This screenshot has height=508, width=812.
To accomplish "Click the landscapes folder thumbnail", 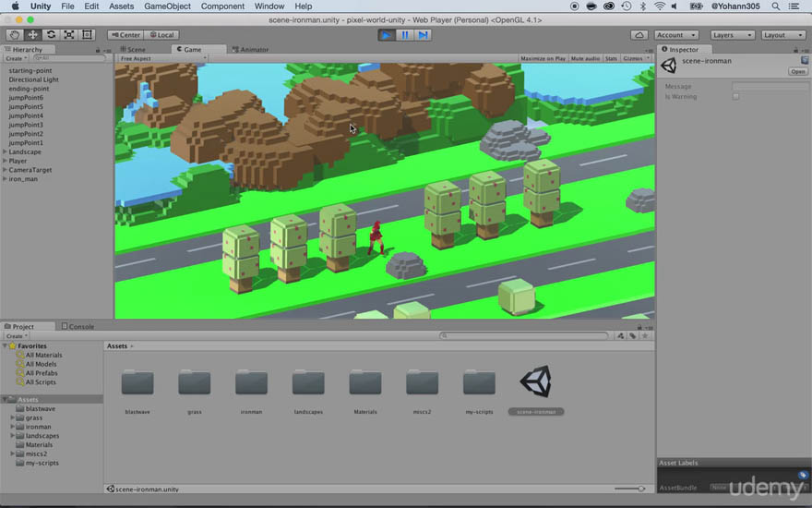I will [308, 382].
